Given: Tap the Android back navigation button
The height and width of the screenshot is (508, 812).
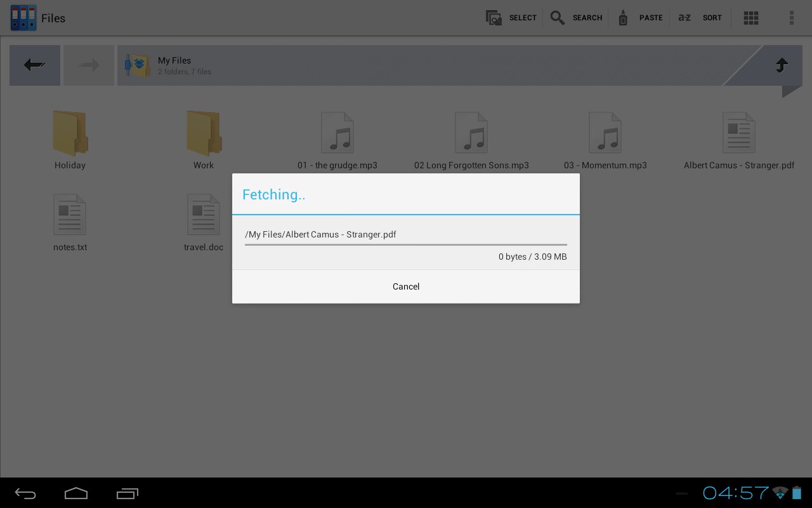Looking at the screenshot, I should coord(25,493).
